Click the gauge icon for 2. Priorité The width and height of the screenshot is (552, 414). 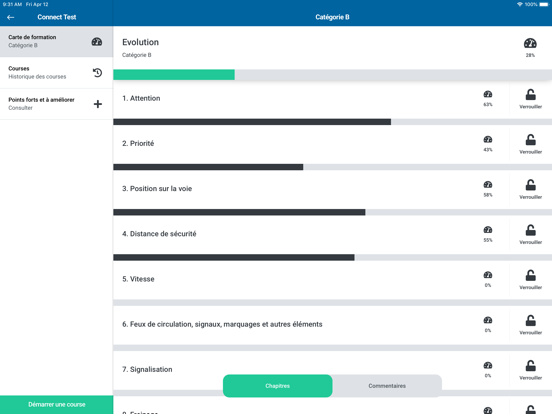tap(488, 139)
